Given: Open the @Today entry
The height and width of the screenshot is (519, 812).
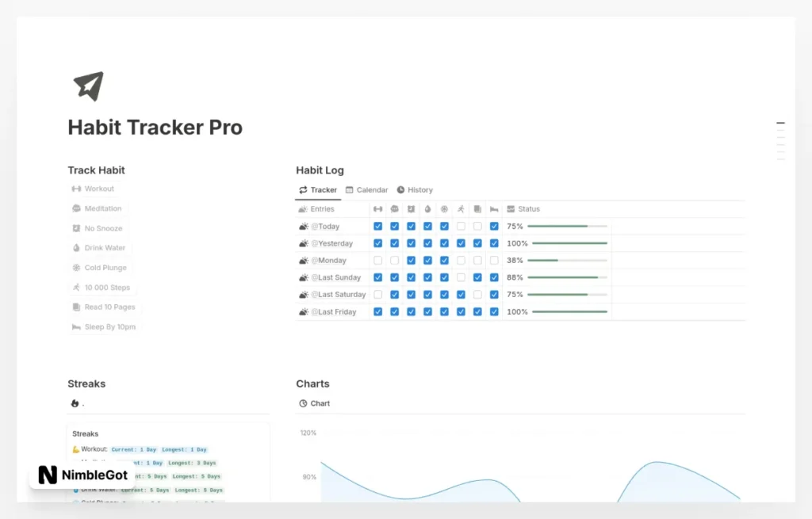Looking at the screenshot, I should (325, 226).
